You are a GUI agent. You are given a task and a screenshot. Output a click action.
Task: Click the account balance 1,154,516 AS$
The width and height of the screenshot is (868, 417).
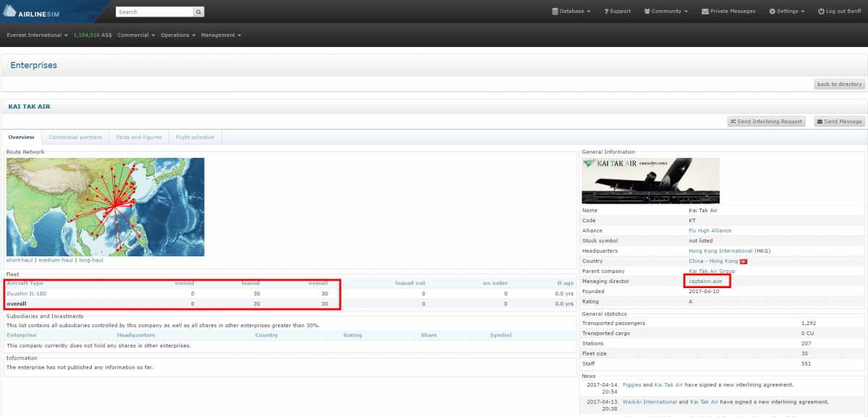click(93, 35)
